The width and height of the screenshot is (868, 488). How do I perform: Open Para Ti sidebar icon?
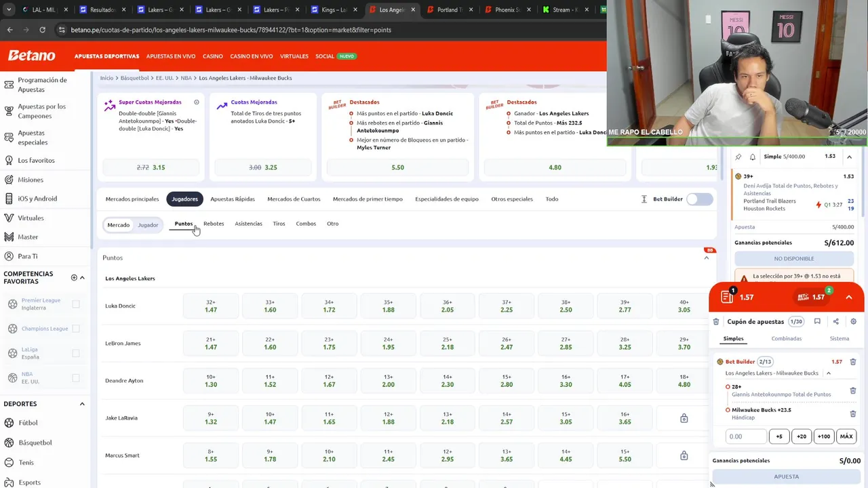[9, 256]
